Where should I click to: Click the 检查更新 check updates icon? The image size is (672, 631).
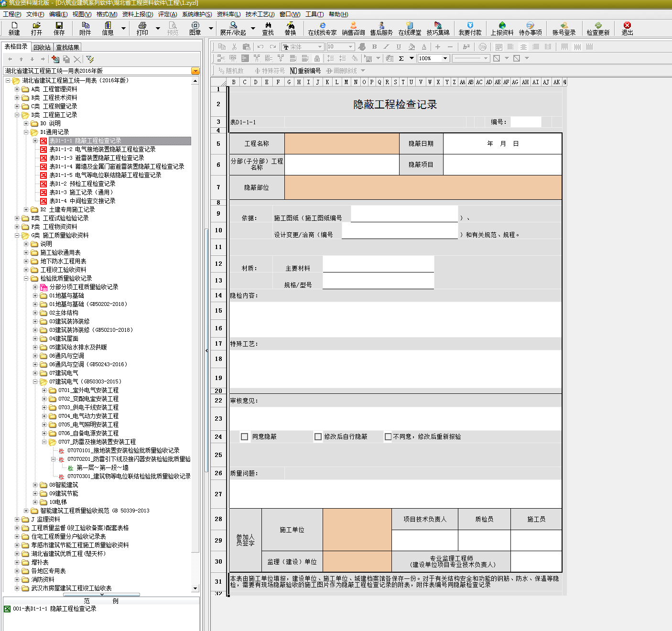tap(598, 29)
